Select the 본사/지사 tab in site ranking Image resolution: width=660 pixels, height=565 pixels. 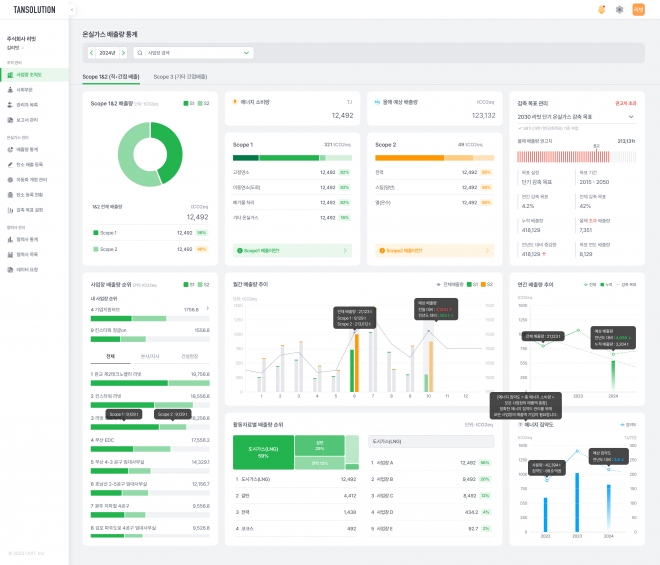[152, 356]
